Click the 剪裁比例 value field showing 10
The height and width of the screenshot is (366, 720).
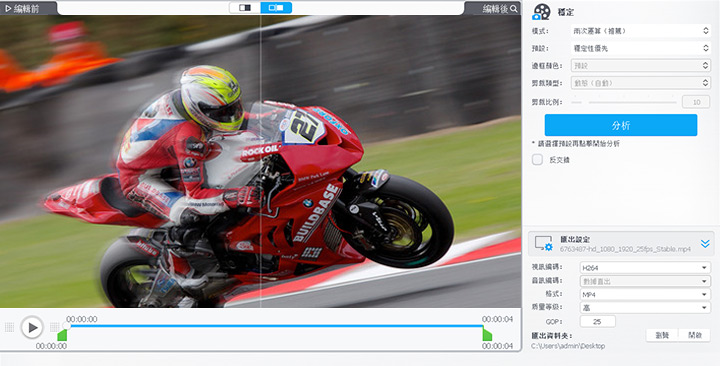pos(696,102)
